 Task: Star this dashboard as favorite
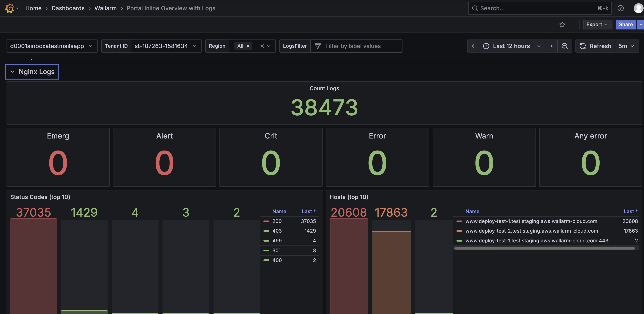pyautogui.click(x=562, y=25)
